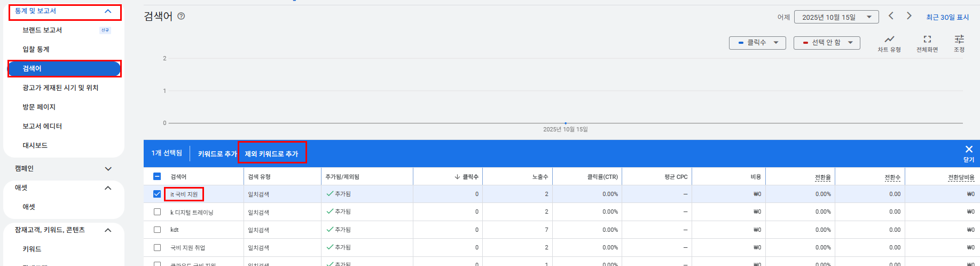980x266 pixels.
Task: Go to next date with right arrow
Action: pyautogui.click(x=909, y=16)
